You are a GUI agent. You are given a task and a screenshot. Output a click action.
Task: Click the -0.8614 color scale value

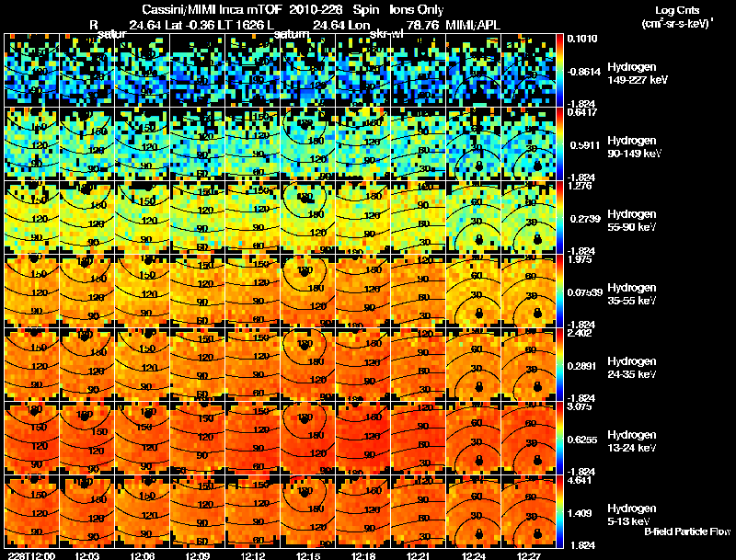[583, 72]
